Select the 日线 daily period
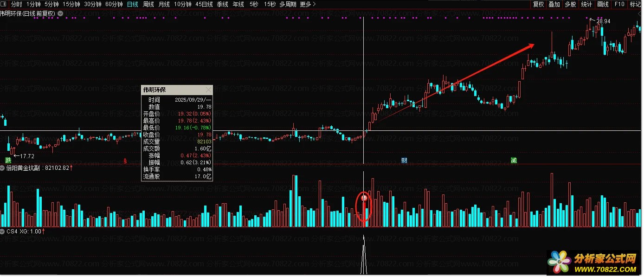This screenshot has width=644, height=277. point(133,4)
